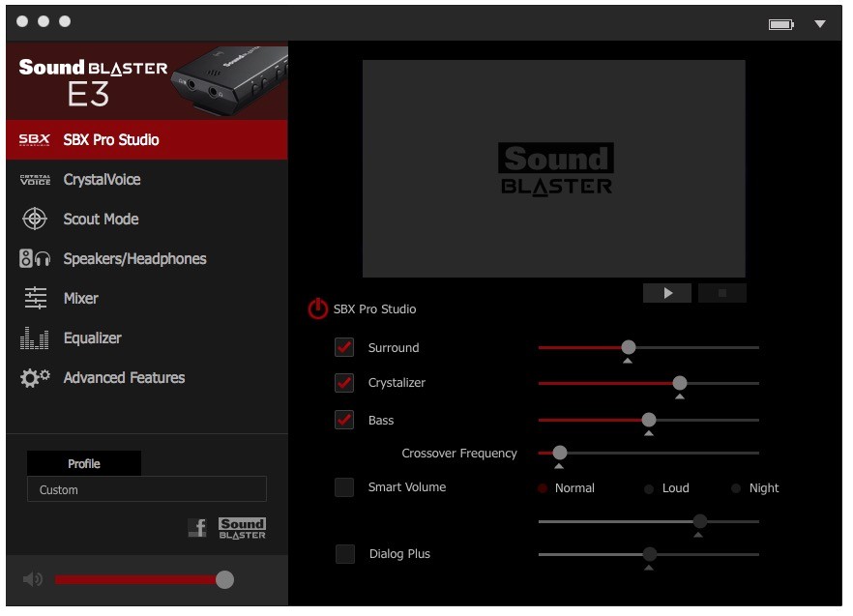This screenshot has width=853, height=616.
Task: Open Advanced Features
Action: click(124, 378)
